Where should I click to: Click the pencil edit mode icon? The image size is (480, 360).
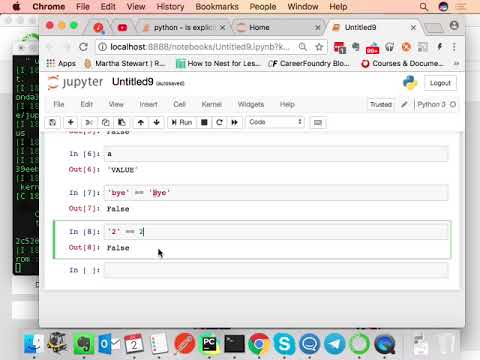pos(404,104)
